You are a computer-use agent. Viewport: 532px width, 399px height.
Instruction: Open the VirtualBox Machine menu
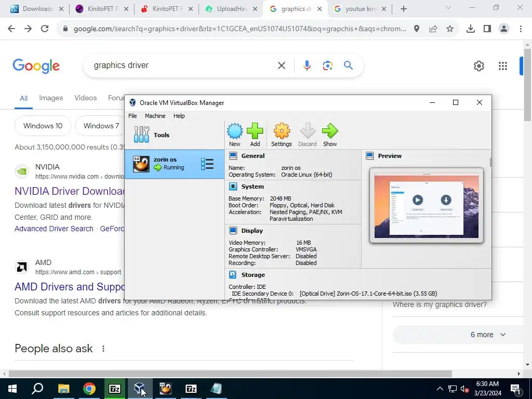coord(155,116)
